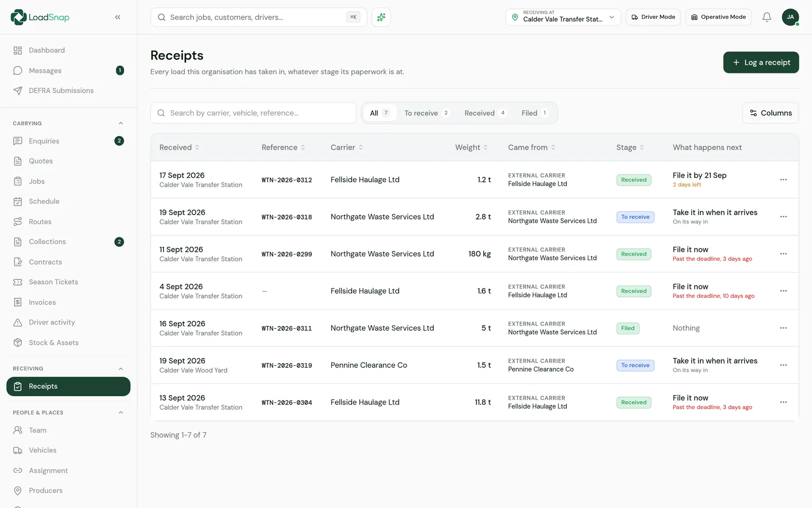Open Enquiries in the sidebar

(x=69, y=141)
